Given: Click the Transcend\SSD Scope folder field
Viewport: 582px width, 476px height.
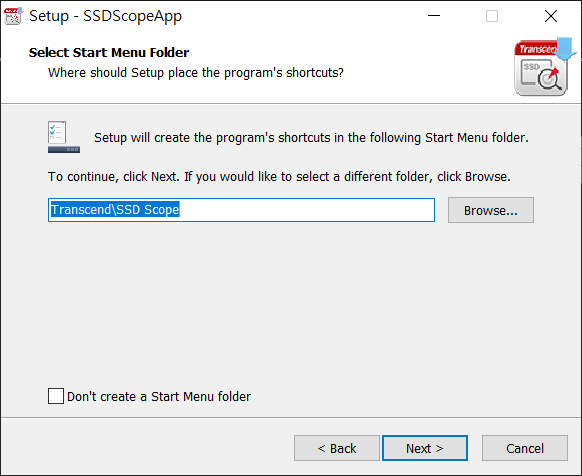Looking at the screenshot, I should click(x=241, y=210).
